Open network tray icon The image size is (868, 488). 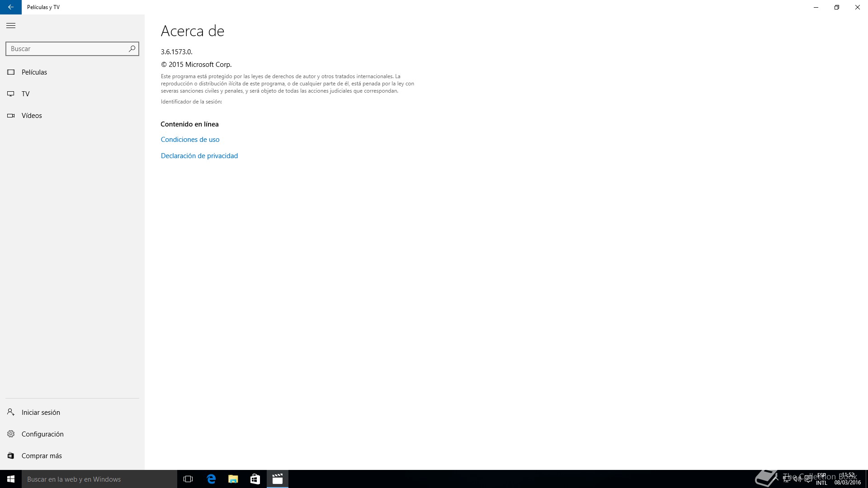click(x=787, y=479)
